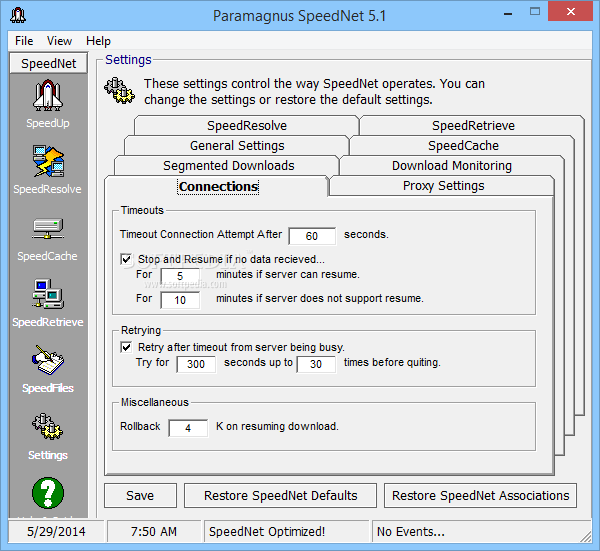
Task: Select the SpeedCache drive icon
Action: click(48, 229)
